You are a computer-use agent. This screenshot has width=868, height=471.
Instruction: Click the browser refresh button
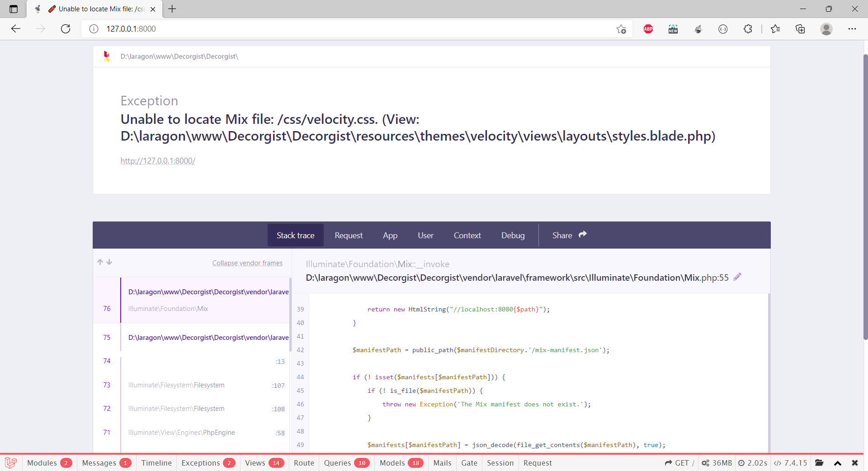[x=66, y=29]
